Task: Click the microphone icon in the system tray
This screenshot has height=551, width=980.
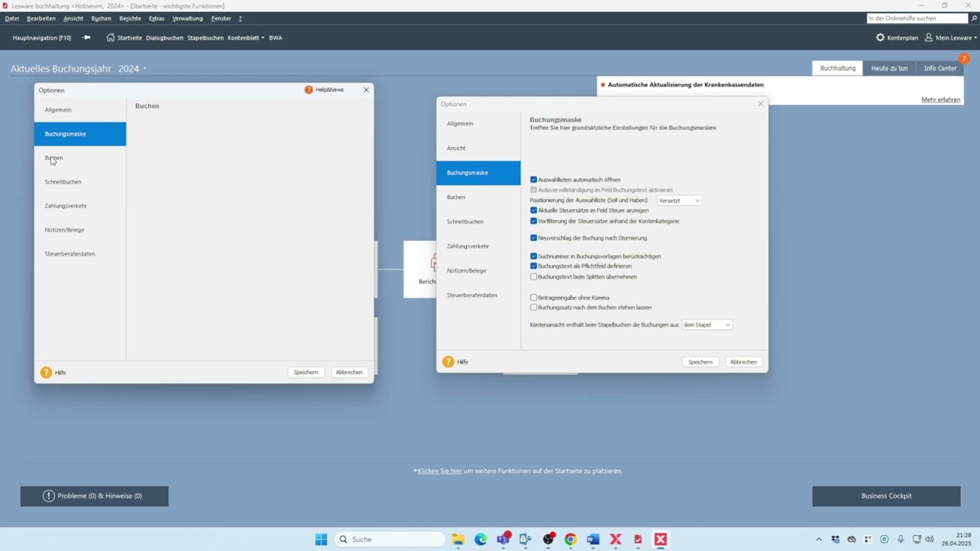Action: [900, 540]
